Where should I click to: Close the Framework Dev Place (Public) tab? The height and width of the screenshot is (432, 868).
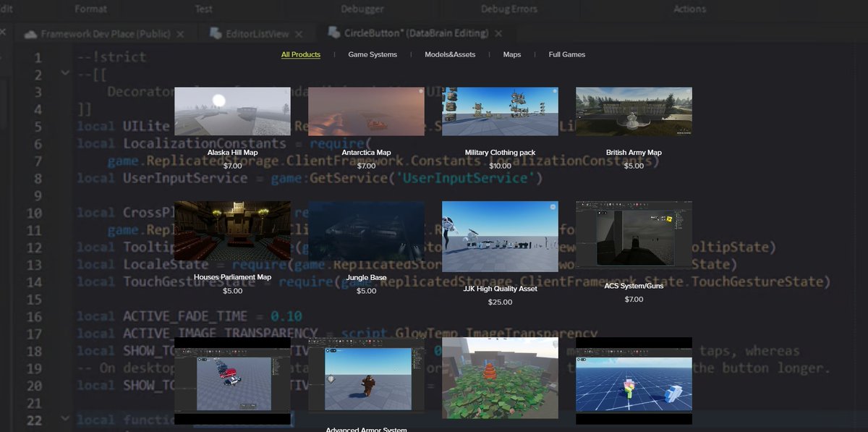tap(180, 34)
